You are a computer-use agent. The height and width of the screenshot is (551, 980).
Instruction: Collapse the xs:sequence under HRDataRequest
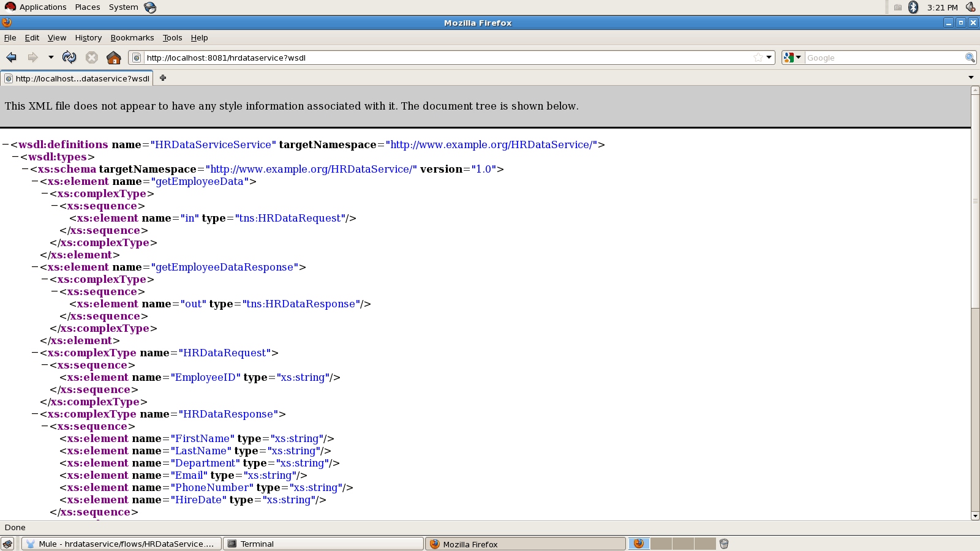click(x=45, y=365)
